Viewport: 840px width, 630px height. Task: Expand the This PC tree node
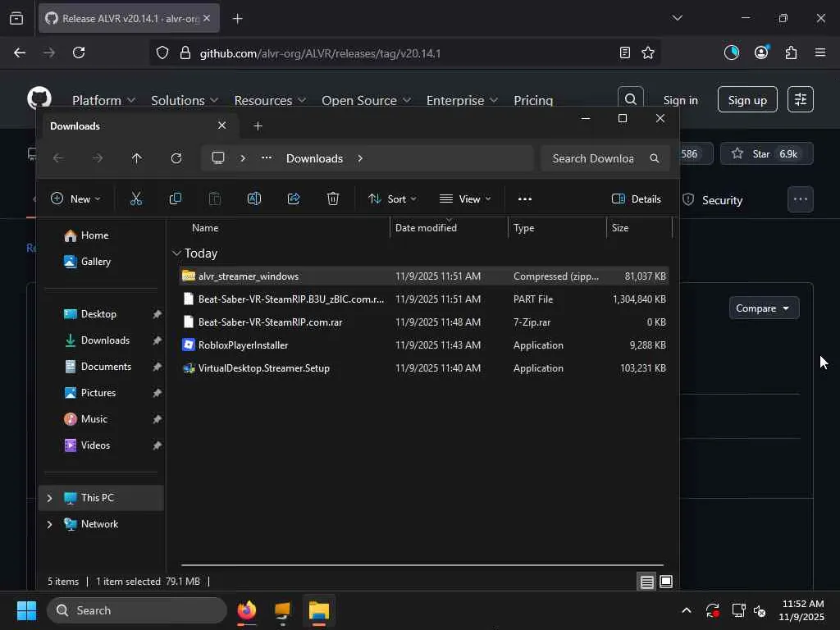coord(49,498)
